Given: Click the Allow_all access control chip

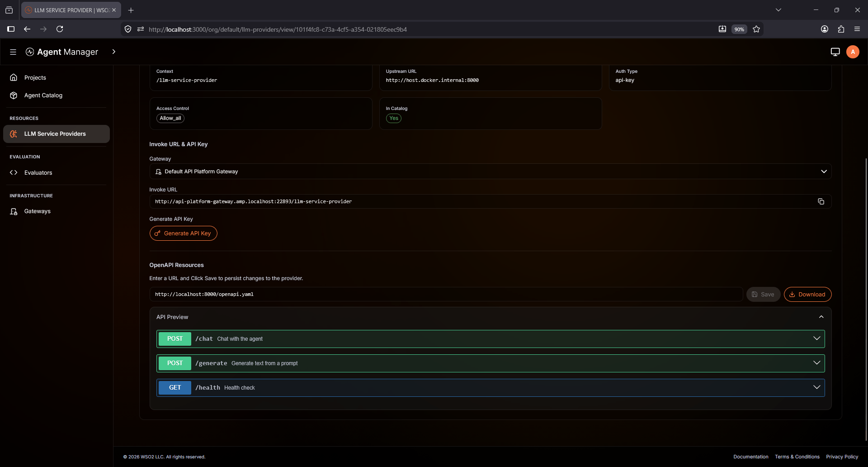Looking at the screenshot, I should click(170, 119).
